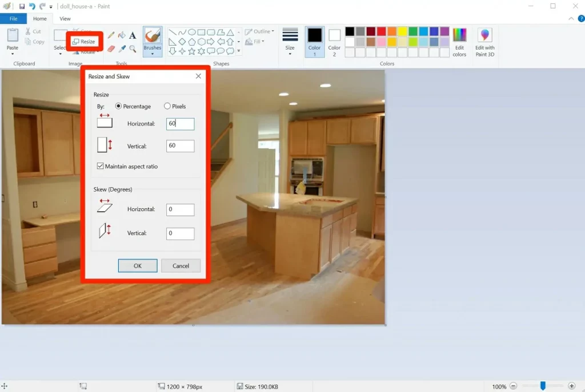The width and height of the screenshot is (585, 392).
Task: Select the Pixels radio button
Action: point(167,106)
